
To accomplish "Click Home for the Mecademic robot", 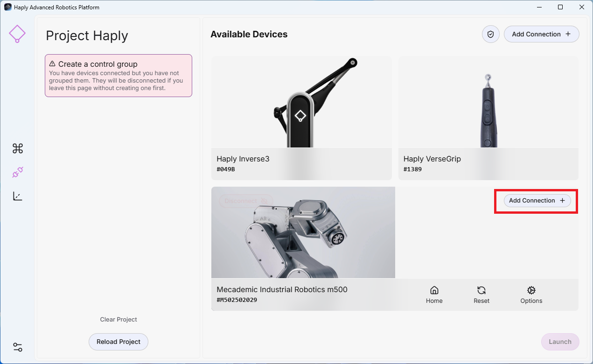I will (434, 295).
